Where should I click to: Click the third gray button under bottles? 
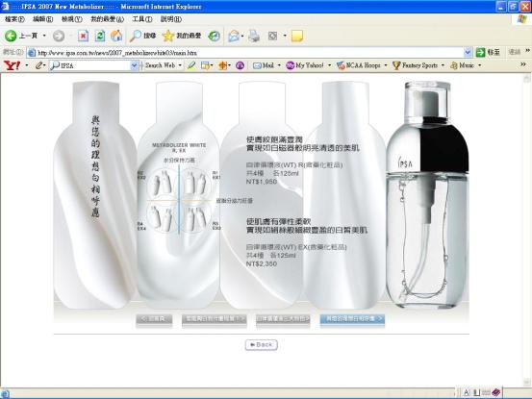point(283,319)
